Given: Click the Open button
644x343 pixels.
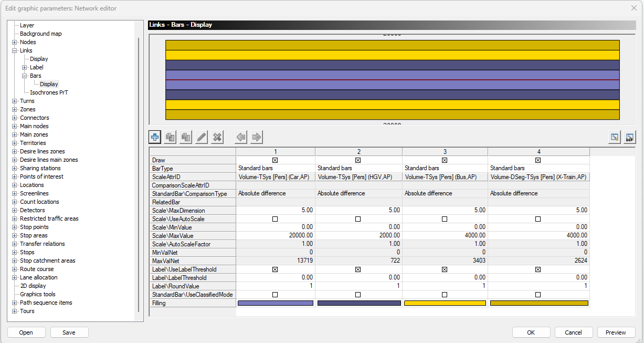Looking at the screenshot, I should point(26,332).
